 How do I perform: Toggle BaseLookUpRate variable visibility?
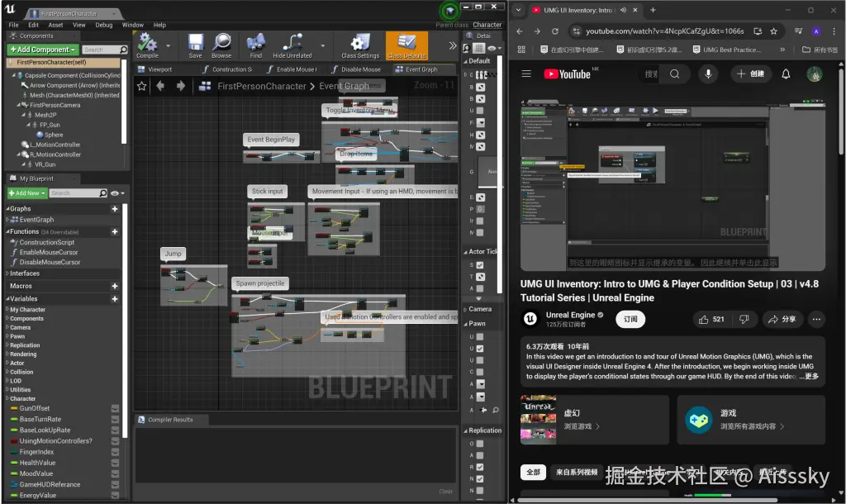click(115, 430)
